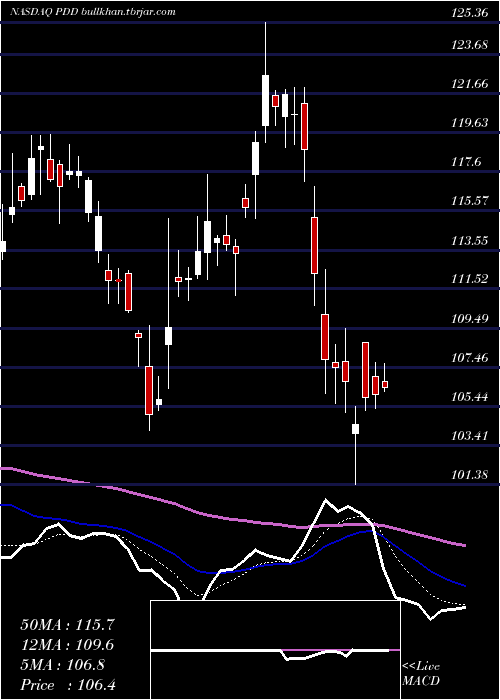
Task: Click the 125.36 price axis label
Action: [x=469, y=13]
